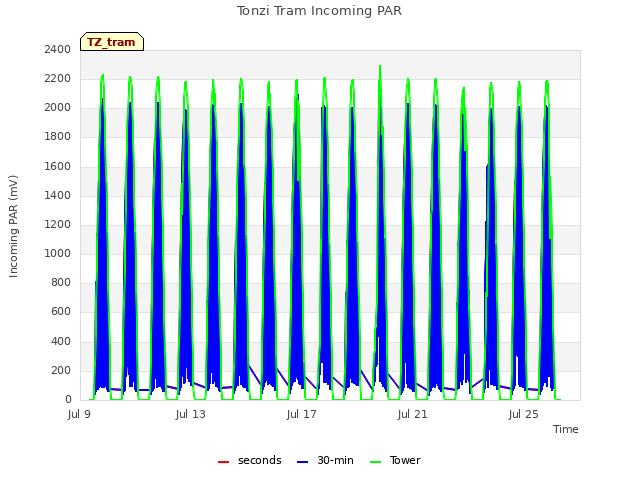The height and width of the screenshot is (480, 640).
Task: Click the red seconds legend swatch
Action: click(223, 462)
